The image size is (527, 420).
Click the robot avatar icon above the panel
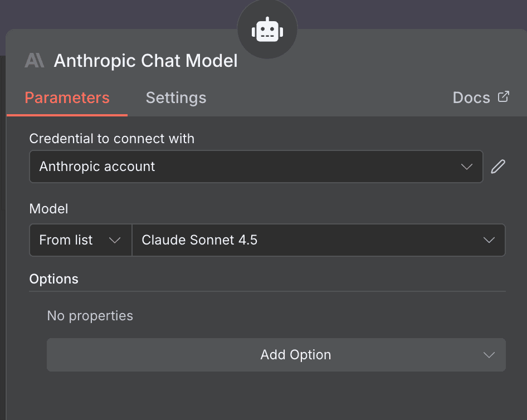point(267,29)
